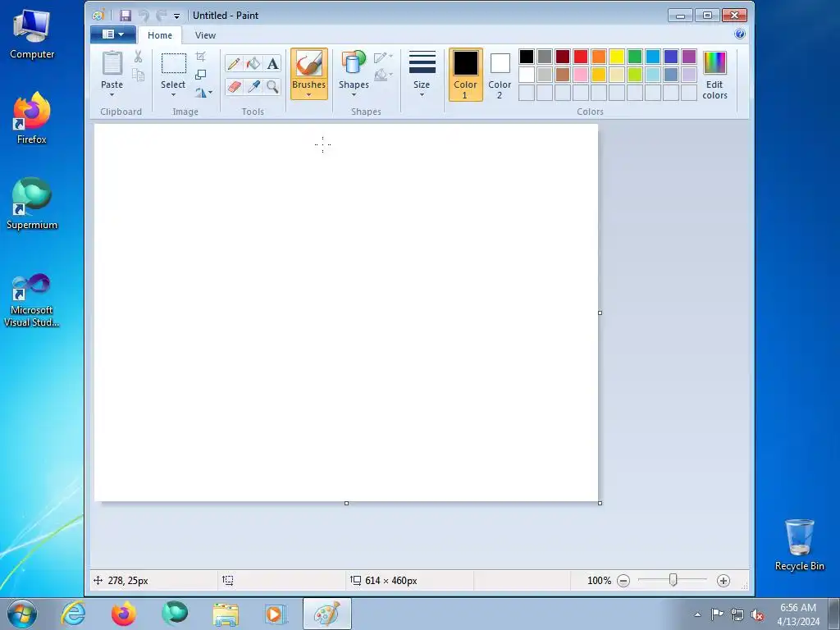Switch to the Home ribbon tab
Image resolution: width=840 pixels, height=630 pixels.
pyautogui.click(x=160, y=35)
